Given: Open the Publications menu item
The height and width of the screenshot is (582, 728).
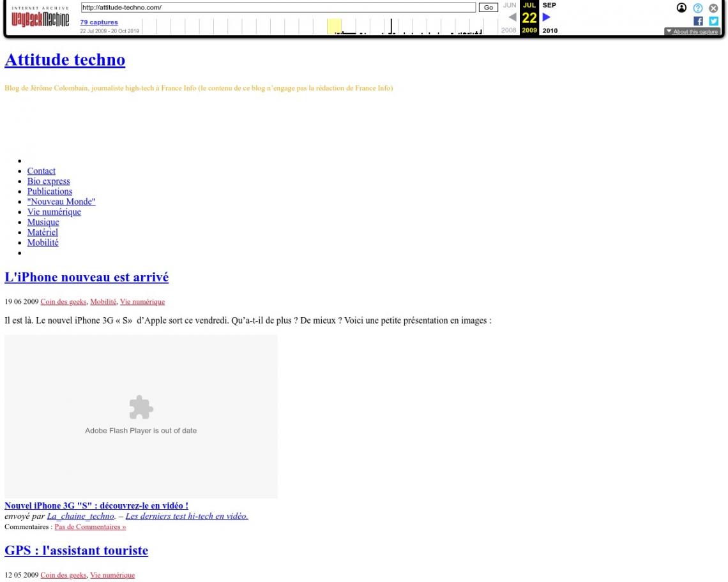Looking at the screenshot, I should click(50, 191).
